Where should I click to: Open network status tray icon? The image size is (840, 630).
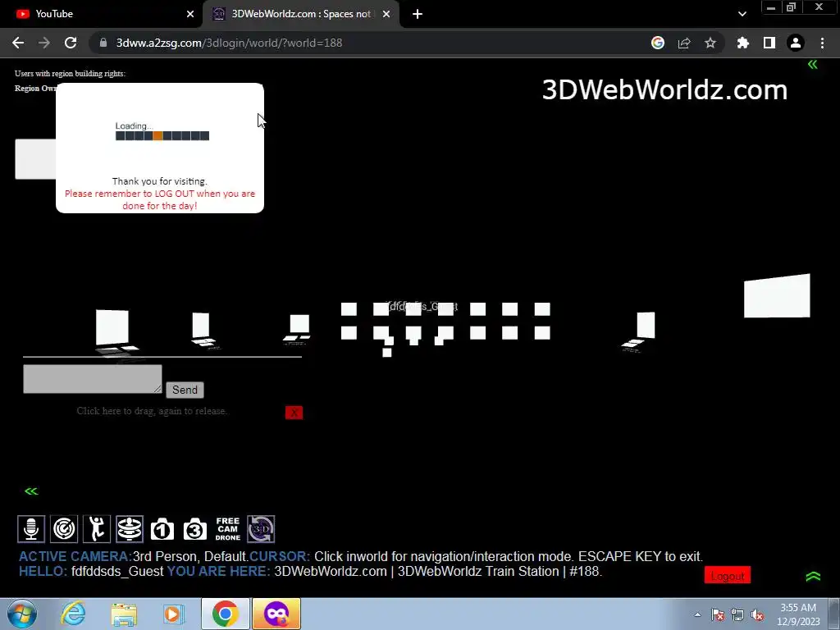tap(737, 614)
